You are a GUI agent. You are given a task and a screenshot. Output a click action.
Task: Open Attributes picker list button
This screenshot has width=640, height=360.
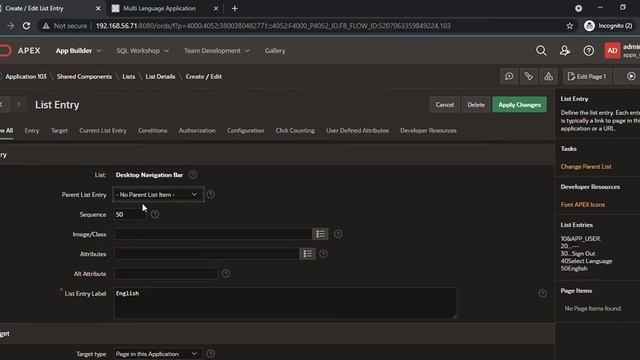click(x=307, y=254)
